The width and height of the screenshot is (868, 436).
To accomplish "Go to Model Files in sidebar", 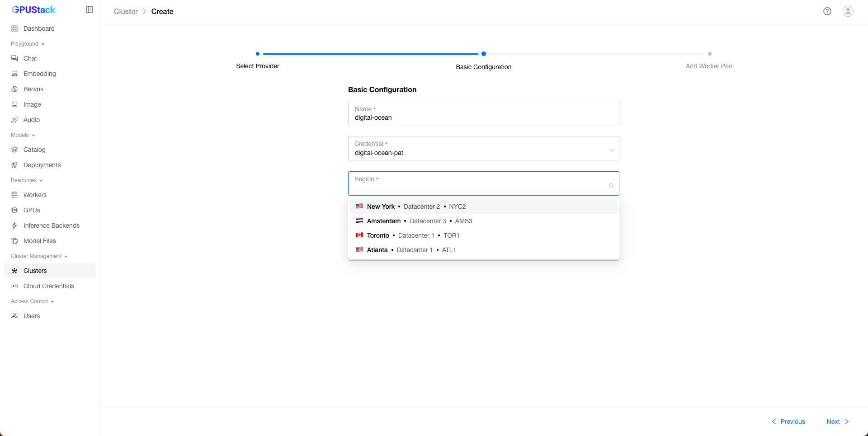I will coord(39,241).
